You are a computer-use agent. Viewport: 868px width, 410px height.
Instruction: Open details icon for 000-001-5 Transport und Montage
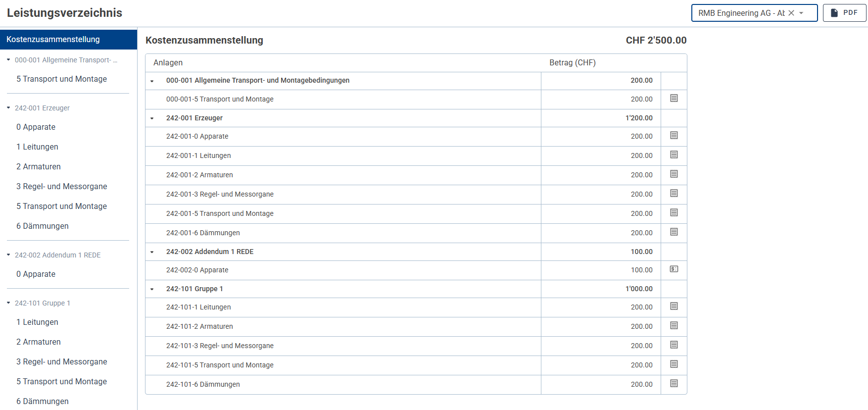674,98
